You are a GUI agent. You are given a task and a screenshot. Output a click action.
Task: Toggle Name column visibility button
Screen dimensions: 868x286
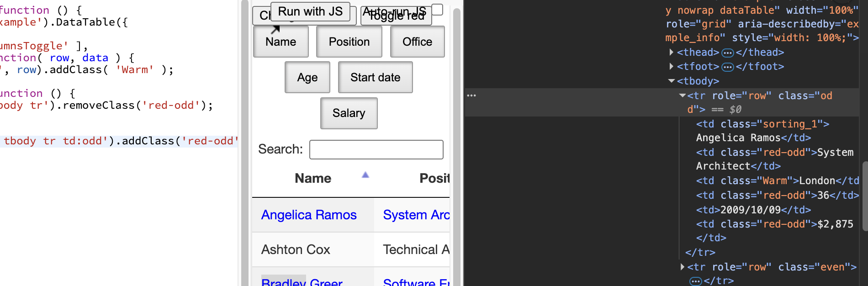281,42
